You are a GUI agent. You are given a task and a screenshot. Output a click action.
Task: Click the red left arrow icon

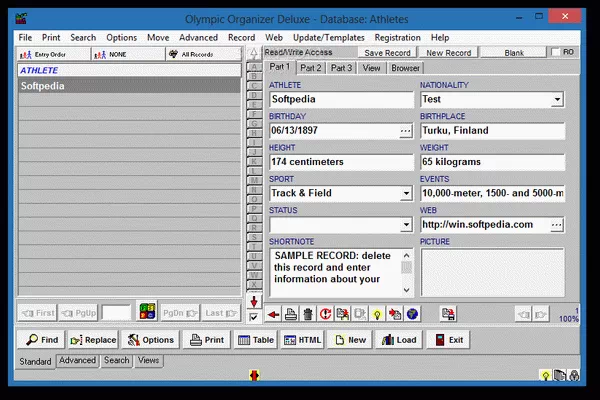[x=274, y=315]
